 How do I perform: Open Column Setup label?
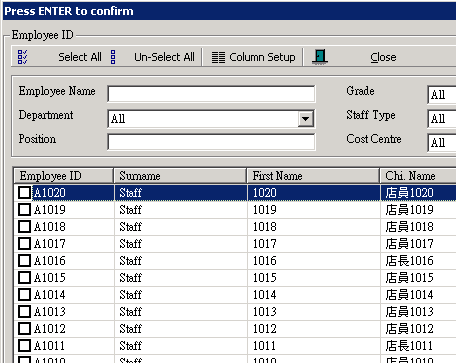[x=262, y=57]
